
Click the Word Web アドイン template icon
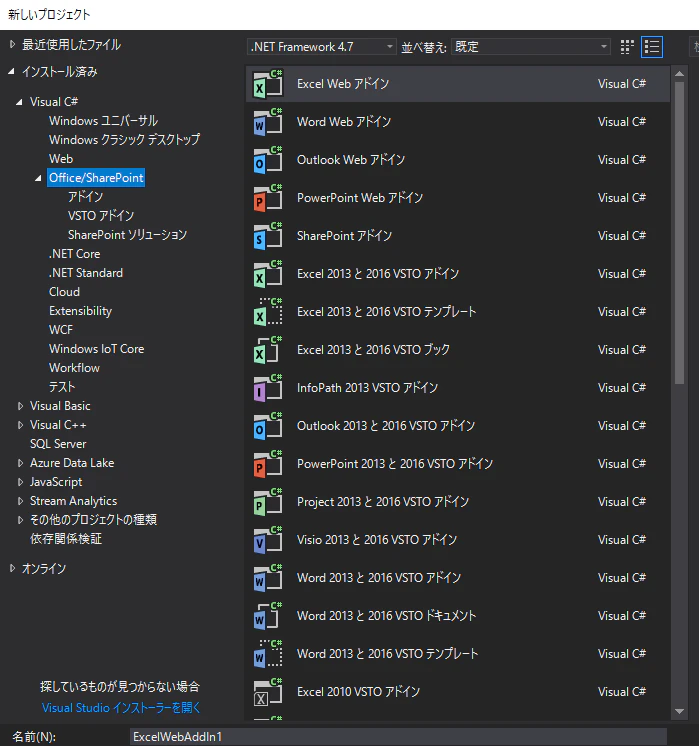click(x=268, y=122)
